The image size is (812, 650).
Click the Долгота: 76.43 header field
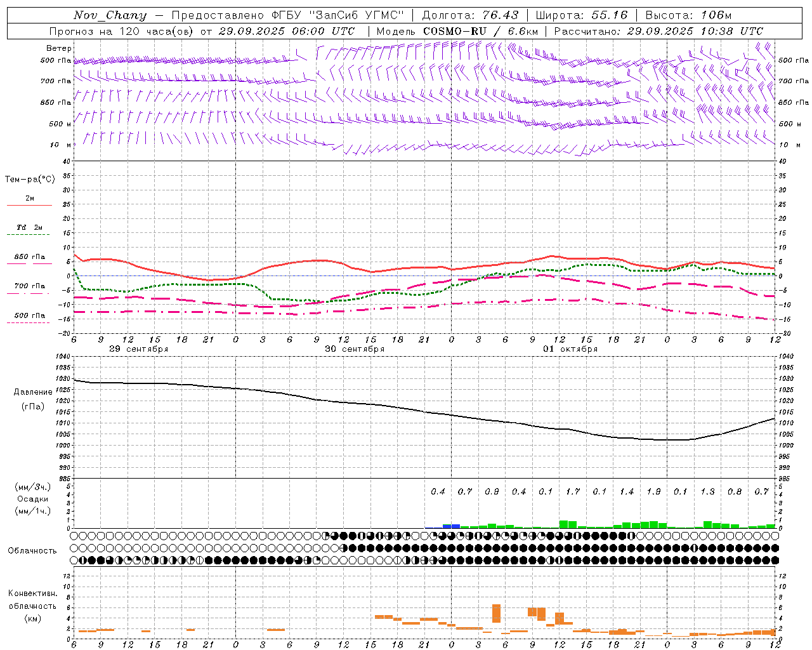pyautogui.click(x=470, y=15)
